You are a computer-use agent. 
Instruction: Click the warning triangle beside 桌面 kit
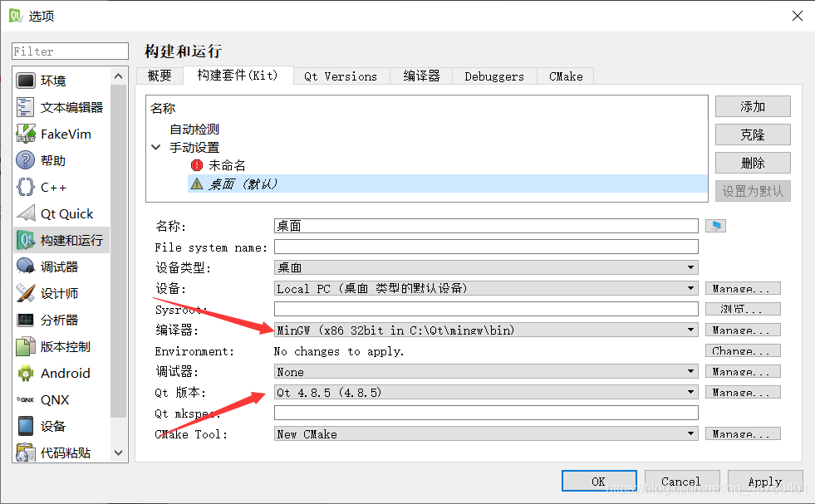(x=197, y=183)
